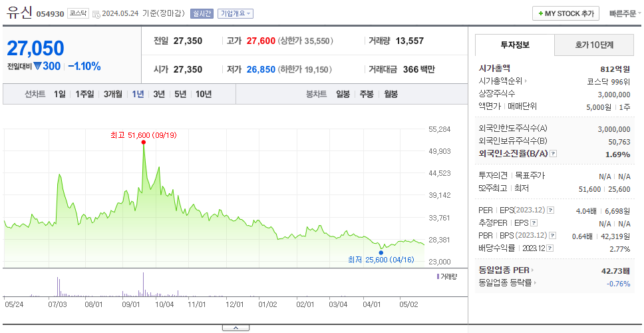Click the help icon next to PER EPS(2023.12)

coord(551,210)
